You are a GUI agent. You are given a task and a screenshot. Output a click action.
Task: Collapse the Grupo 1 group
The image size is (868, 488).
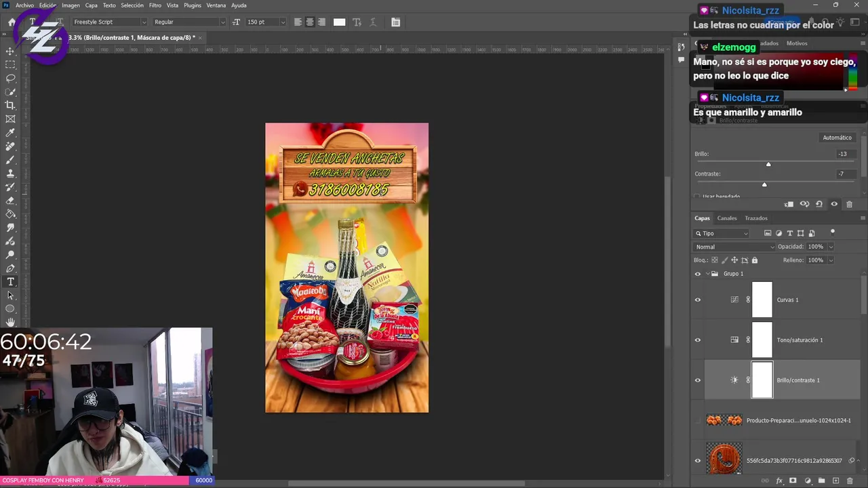pyautogui.click(x=707, y=274)
